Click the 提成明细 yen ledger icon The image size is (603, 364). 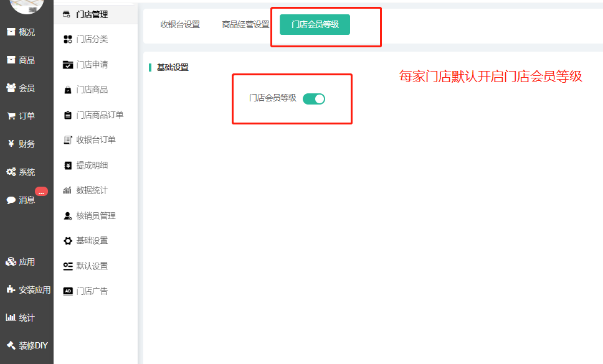(68, 166)
